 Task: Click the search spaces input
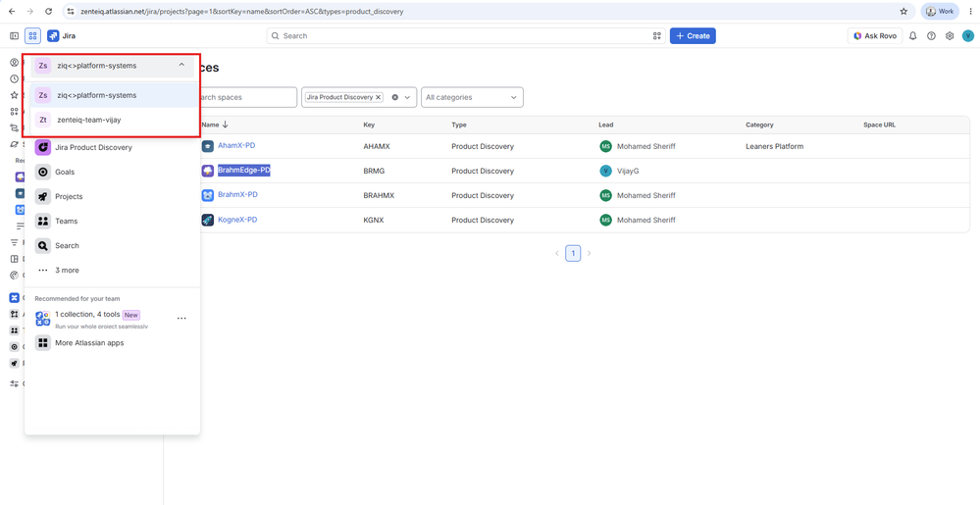click(242, 97)
